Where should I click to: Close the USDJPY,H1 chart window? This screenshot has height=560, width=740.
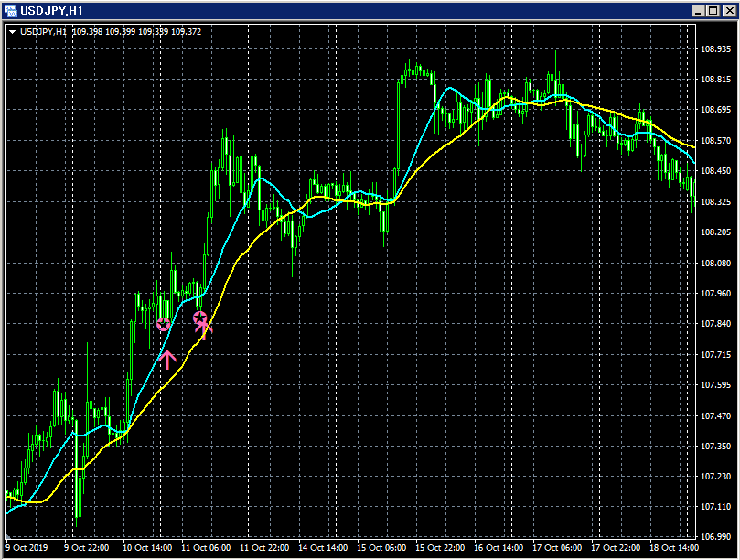(729, 11)
